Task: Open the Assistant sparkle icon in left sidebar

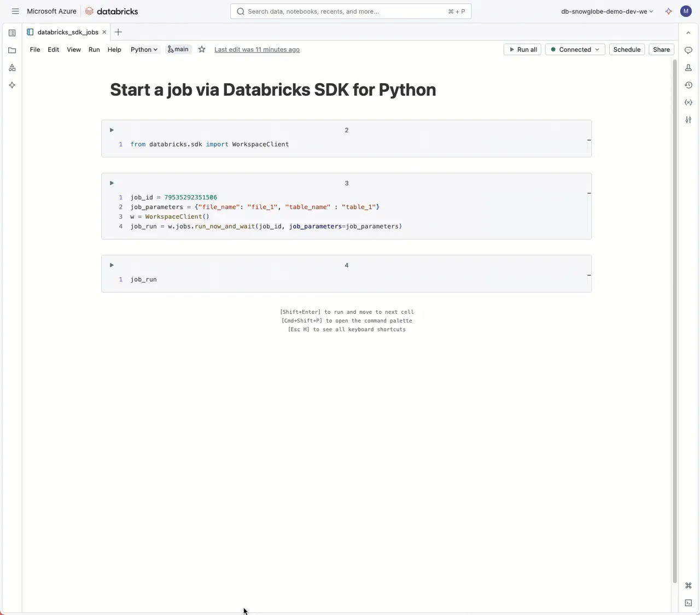Action: 12,85
